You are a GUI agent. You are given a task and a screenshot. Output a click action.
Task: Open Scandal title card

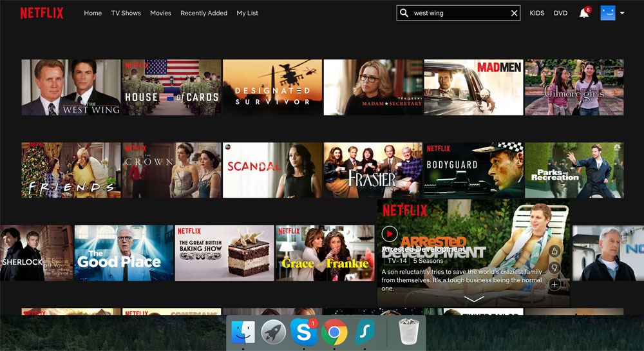coord(272,171)
